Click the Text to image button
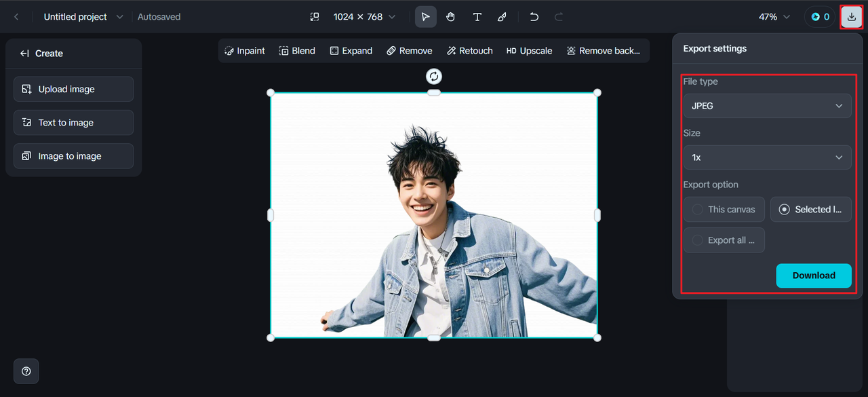The width and height of the screenshot is (868, 397). point(73,123)
